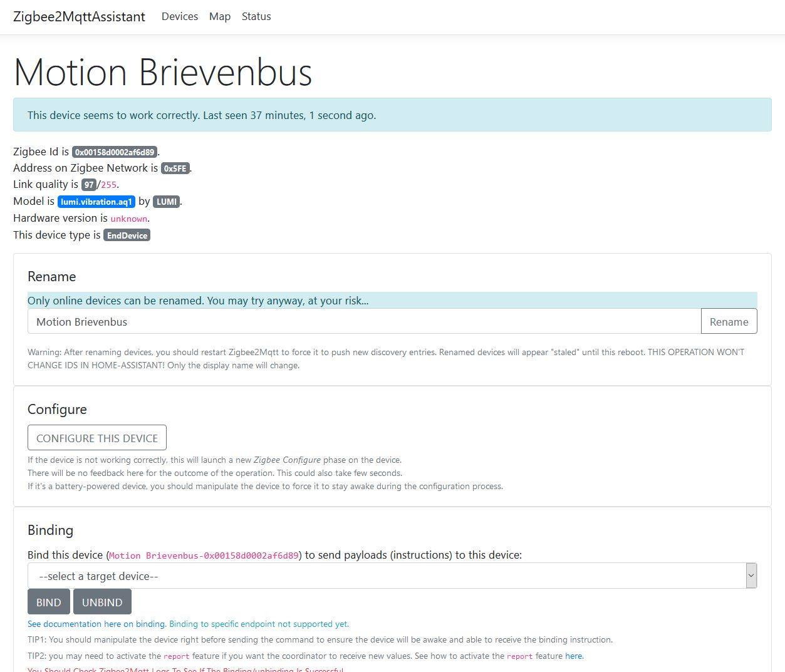Click the BIND button

[x=48, y=602]
